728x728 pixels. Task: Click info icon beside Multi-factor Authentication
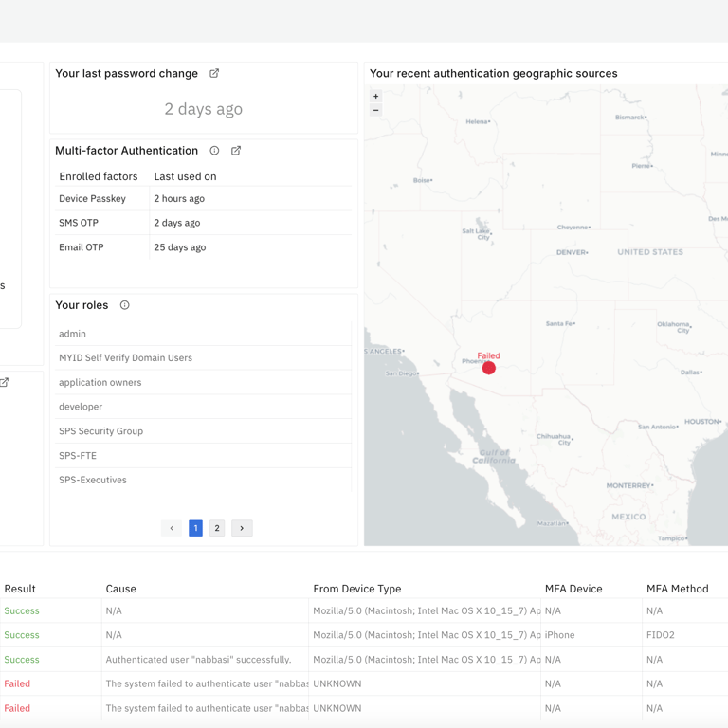[214, 151]
